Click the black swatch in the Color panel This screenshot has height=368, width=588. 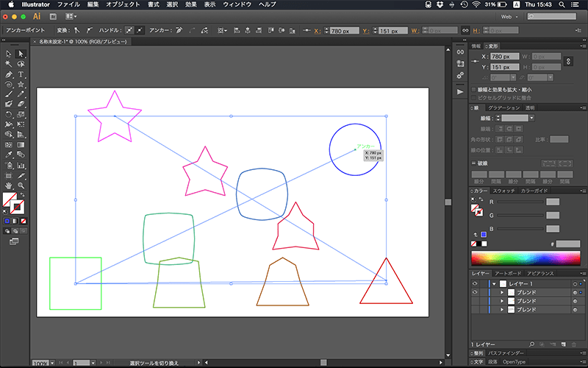479,244
